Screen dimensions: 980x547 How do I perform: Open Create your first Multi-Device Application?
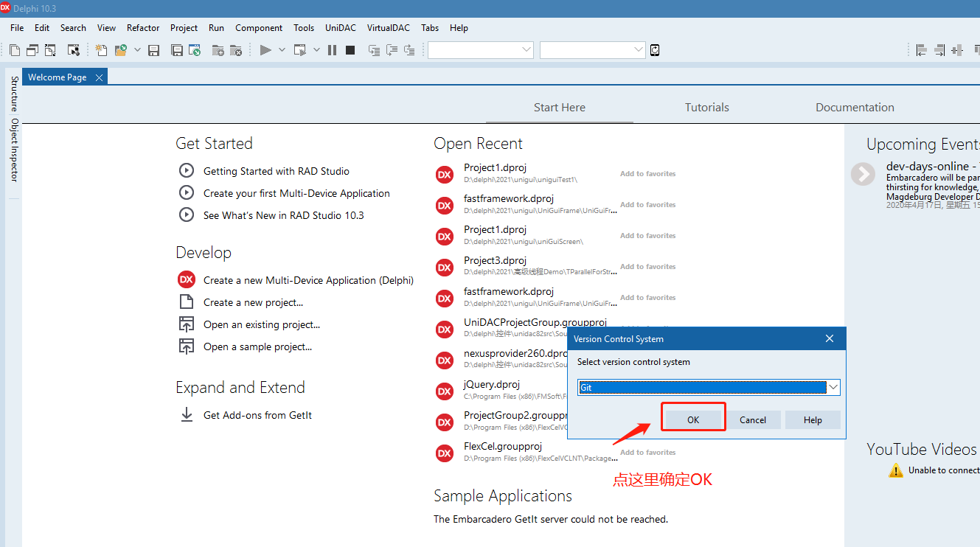click(x=296, y=193)
